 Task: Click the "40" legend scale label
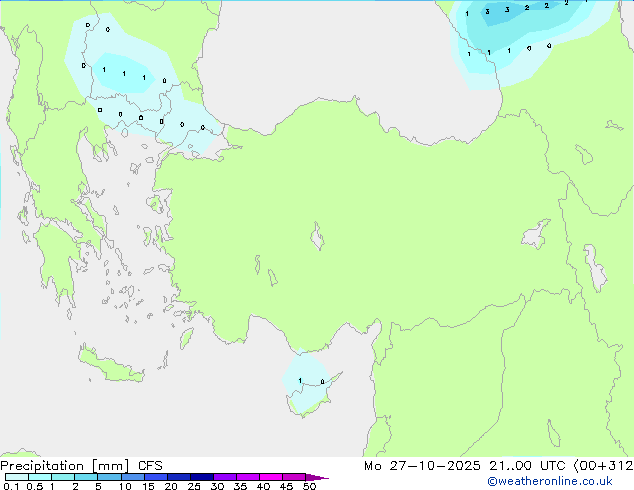pyautogui.click(x=263, y=486)
